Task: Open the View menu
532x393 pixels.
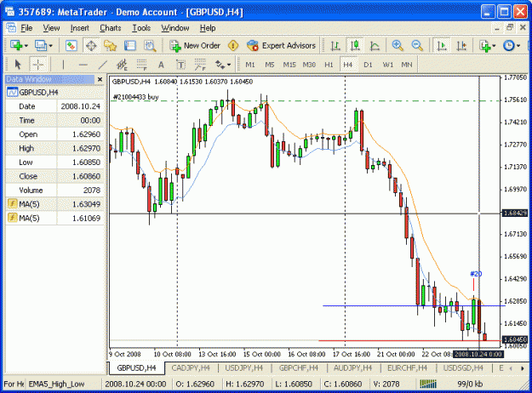Action: point(51,28)
